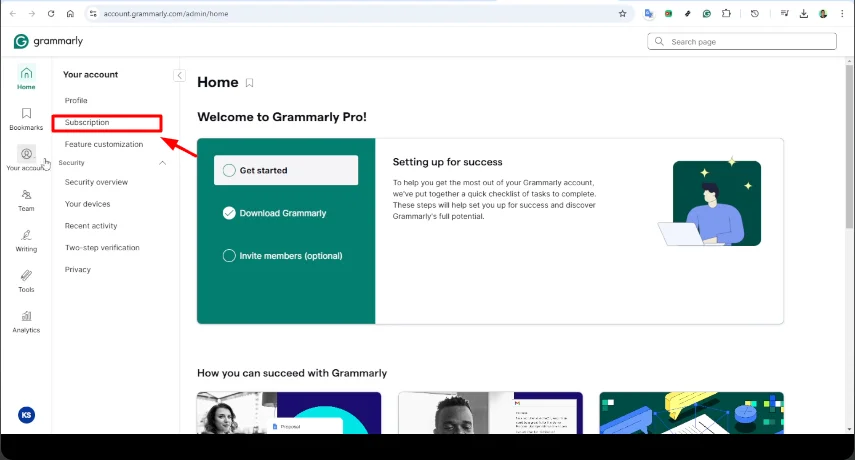Open the Profile menu item
855x460 pixels.
pos(76,100)
